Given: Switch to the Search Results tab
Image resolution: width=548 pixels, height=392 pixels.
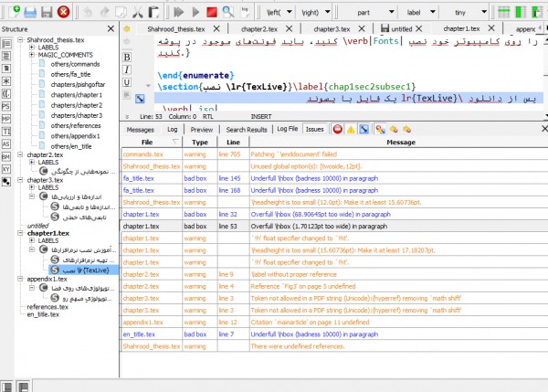Looking at the screenshot, I should pyautogui.click(x=246, y=130).
